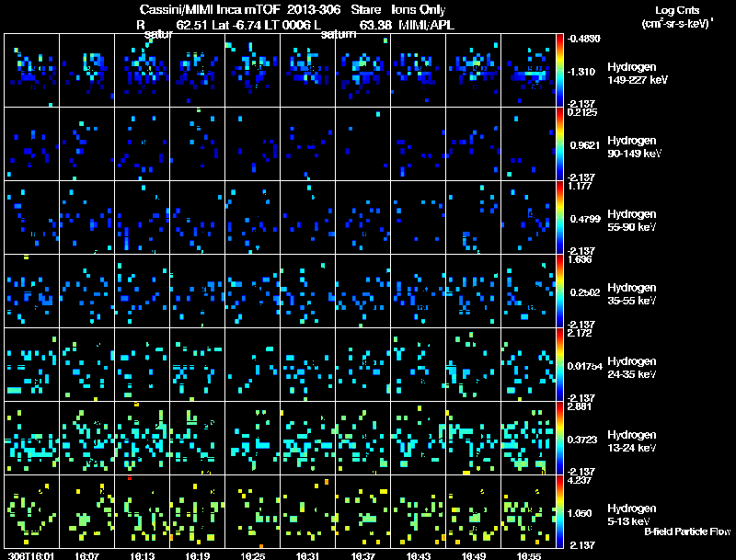
Task: Select the '0.4799' colorbar value
Action: [x=585, y=219]
